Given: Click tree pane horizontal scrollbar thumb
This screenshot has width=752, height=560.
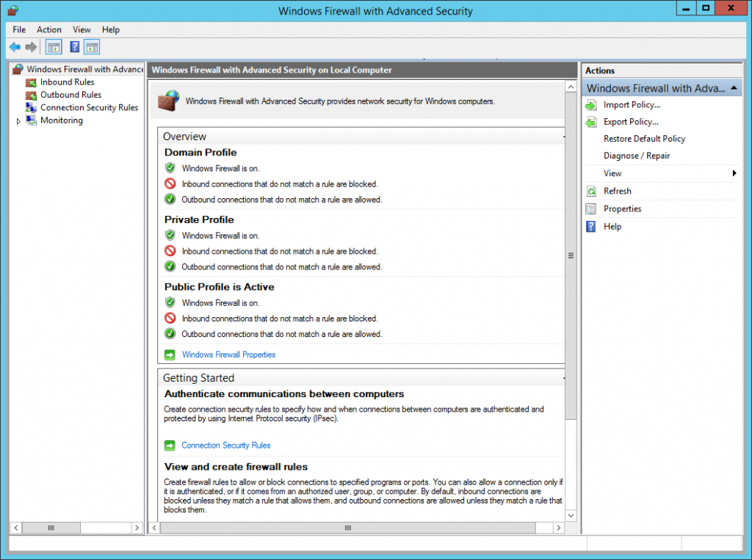Looking at the screenshot, I should pos(51,528).
